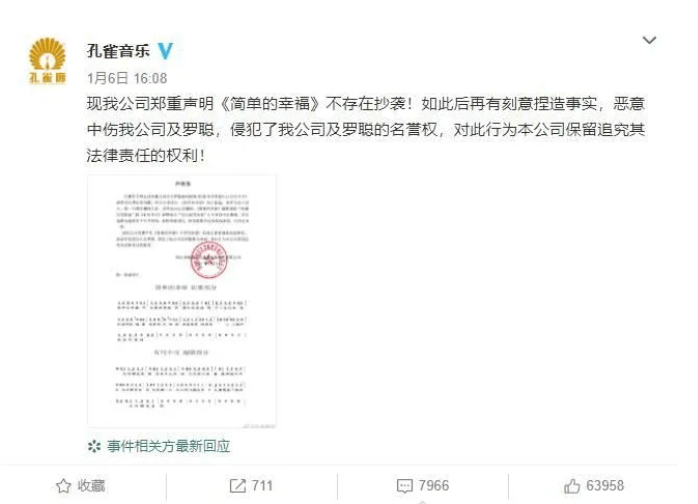
Task: Expand the post options chevron
Action: [649, 41]
